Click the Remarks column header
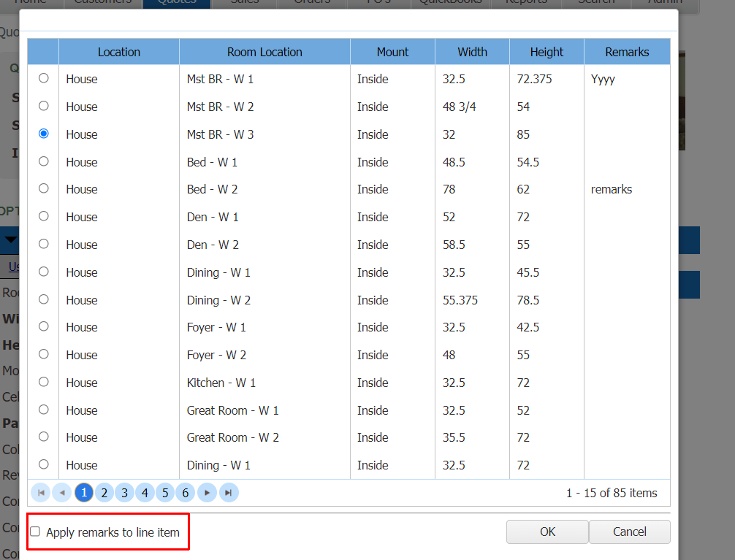The image size is (735, 560). coord(627,52)
